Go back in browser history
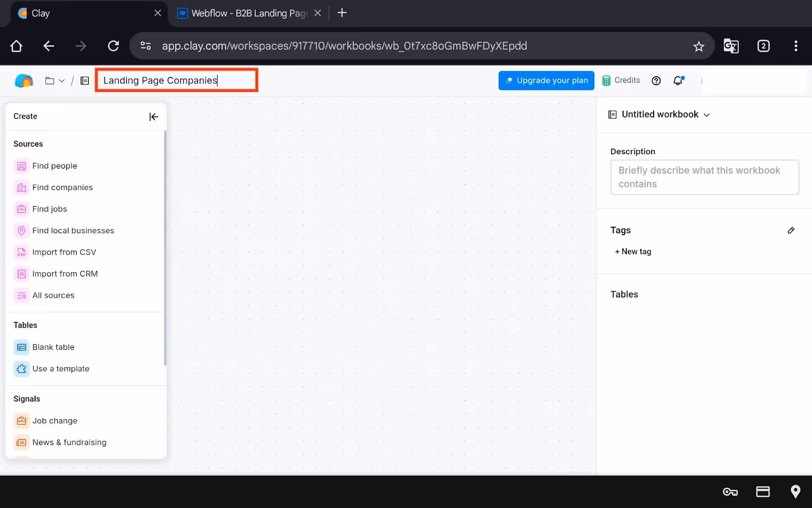Image resolution: width=812 pixels, height=508 pixels. [x=49, y=46]
